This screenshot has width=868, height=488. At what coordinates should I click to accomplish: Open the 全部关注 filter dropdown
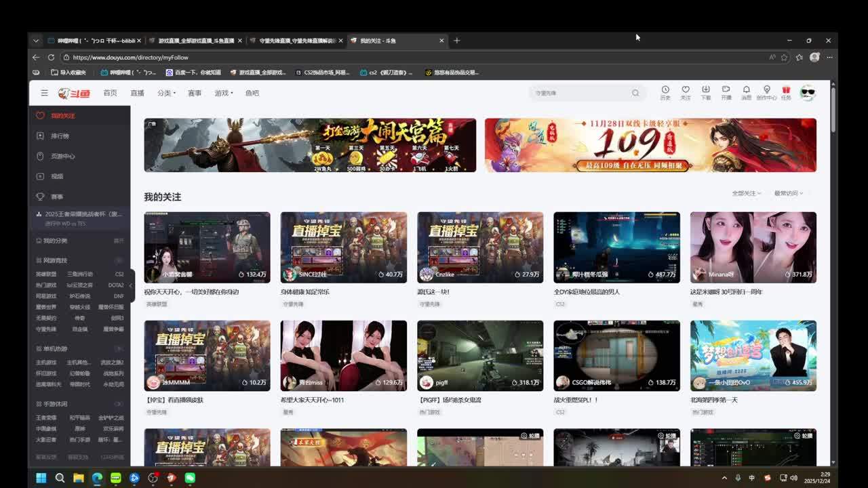746,193
